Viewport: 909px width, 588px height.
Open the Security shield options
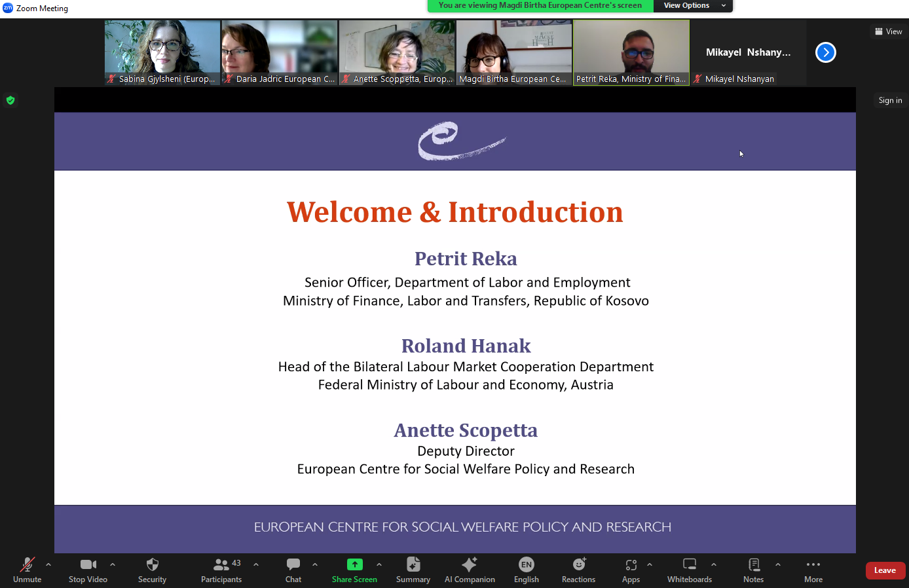pos(152,569)
